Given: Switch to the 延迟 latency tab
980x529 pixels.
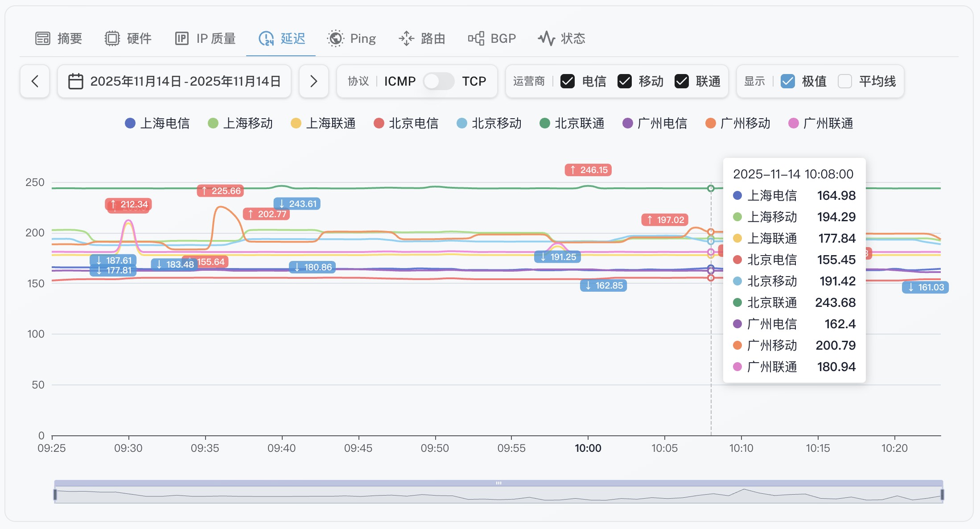Looking at the screenshot, I should click(x=282, y=38).
